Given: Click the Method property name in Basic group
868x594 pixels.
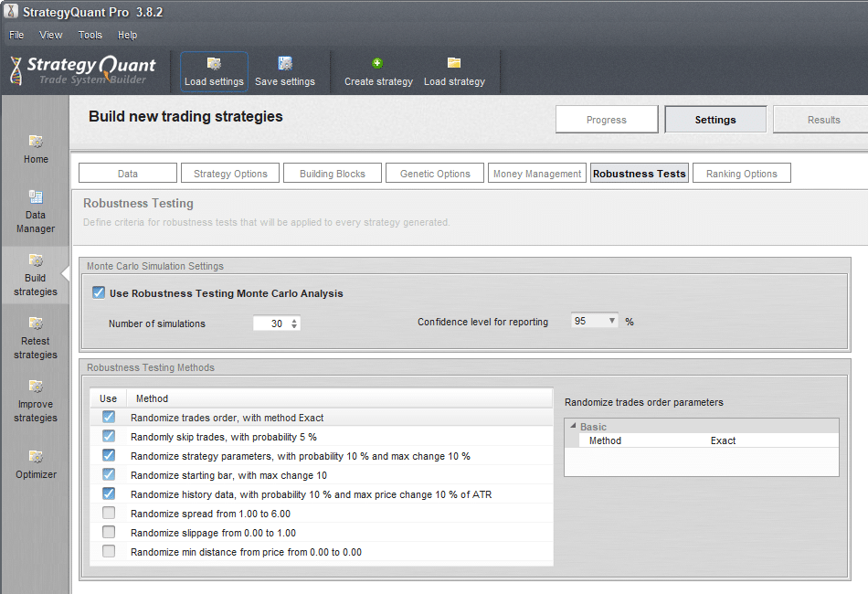Looking at the screenshot, I should pyautogui.click(x=605, y=440).
